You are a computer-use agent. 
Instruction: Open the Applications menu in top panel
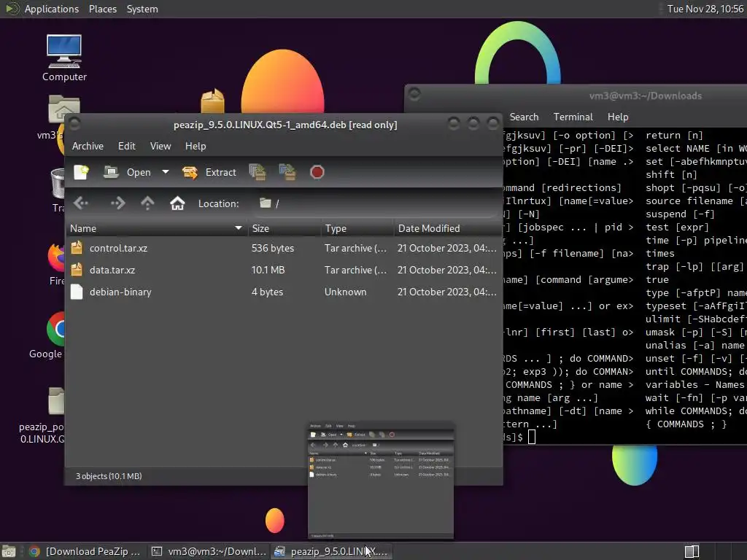(52, 9)
